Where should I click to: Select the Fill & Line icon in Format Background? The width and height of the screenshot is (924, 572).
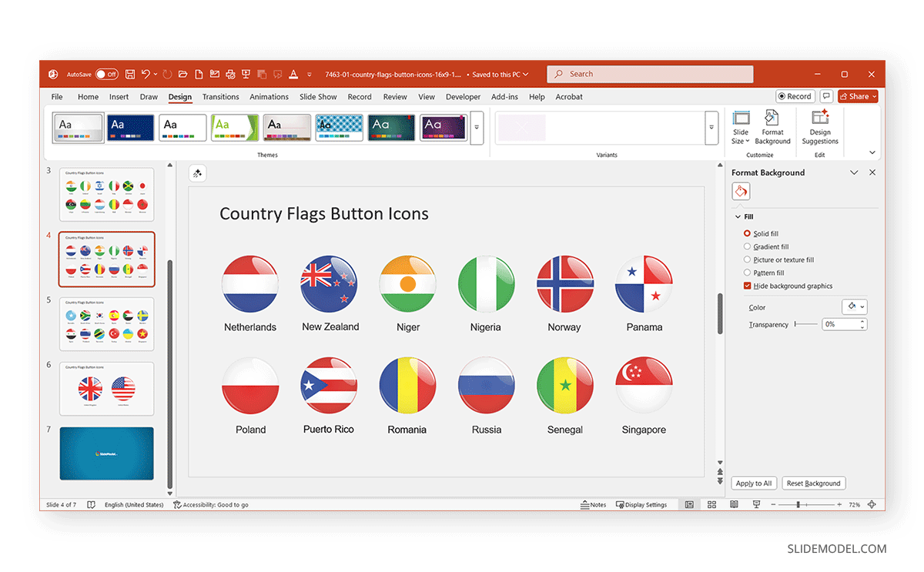click(x=740, y=191)
